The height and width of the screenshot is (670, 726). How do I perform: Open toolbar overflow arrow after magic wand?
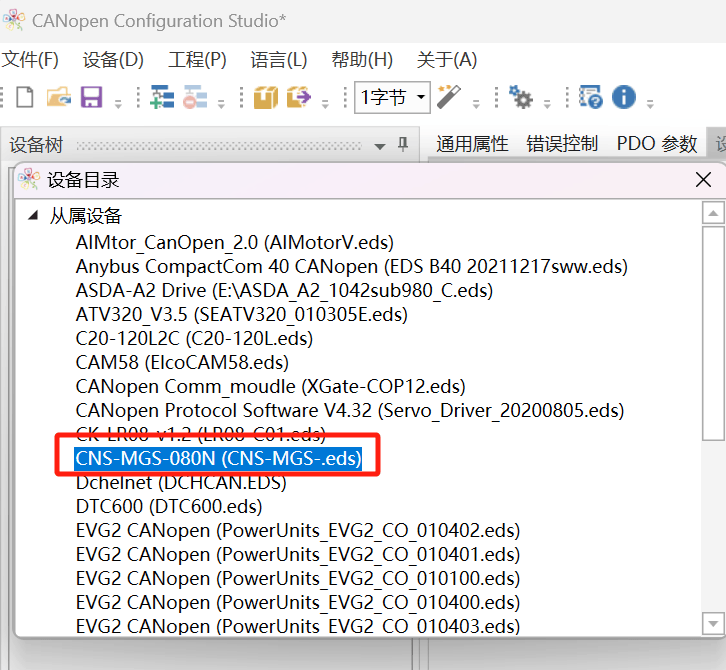click(x=476, y=104)
